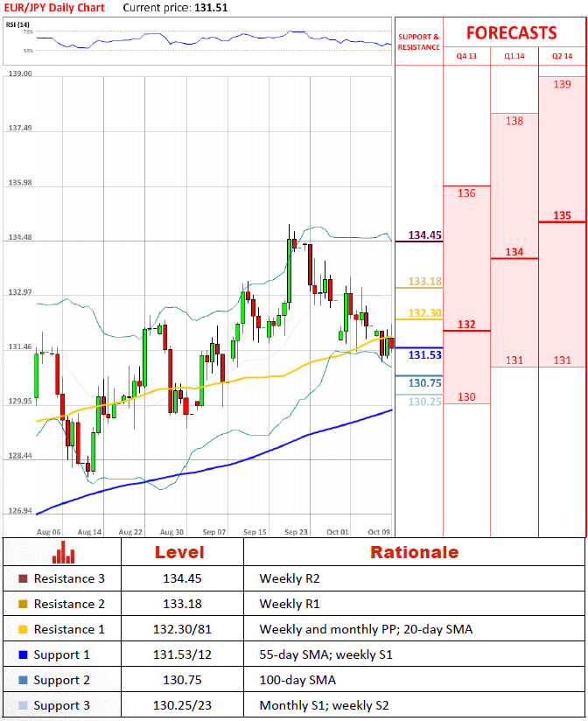Image resolution: width=588 pixels, height=721 pixels.
Task: Click the Sep 23 date axis label
Action: point(296,531)
